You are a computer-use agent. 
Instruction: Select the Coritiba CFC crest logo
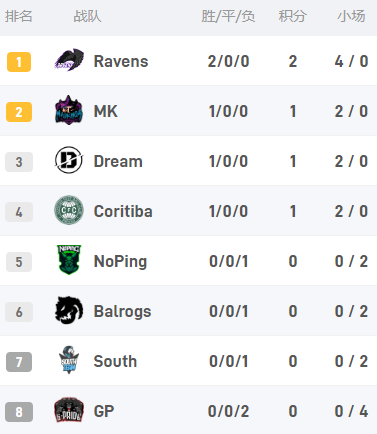tap(69, 210)
